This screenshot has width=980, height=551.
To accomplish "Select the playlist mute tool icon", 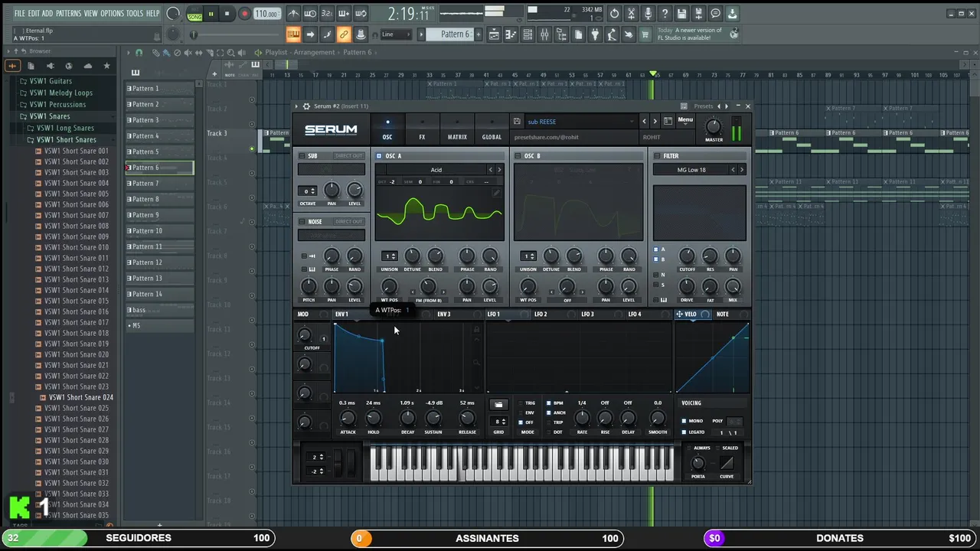I will tap(188, 53).
